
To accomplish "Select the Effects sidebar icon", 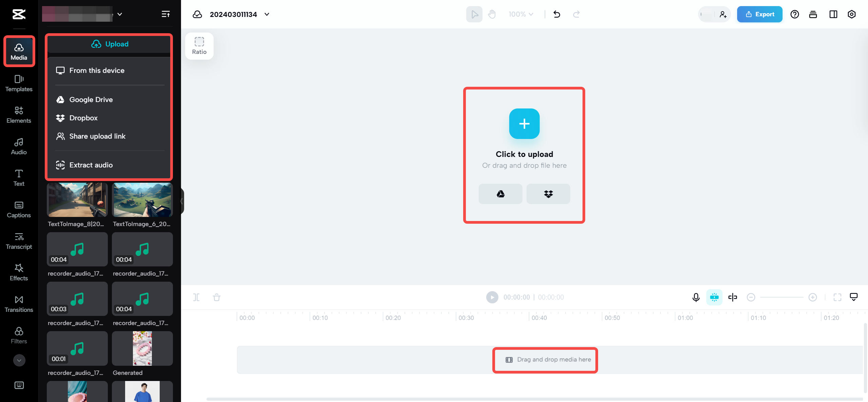I will click(x=19, y=273).
